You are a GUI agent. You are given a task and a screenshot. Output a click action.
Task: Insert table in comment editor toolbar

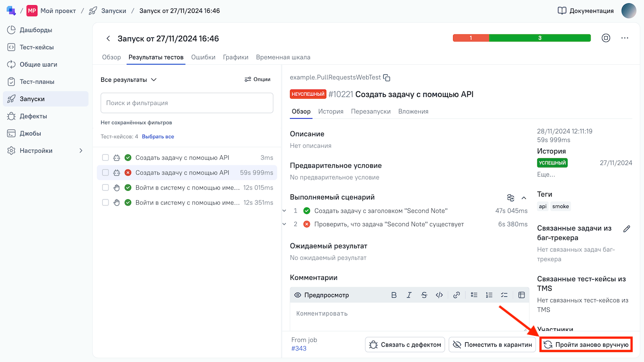(x=522, y=295)
